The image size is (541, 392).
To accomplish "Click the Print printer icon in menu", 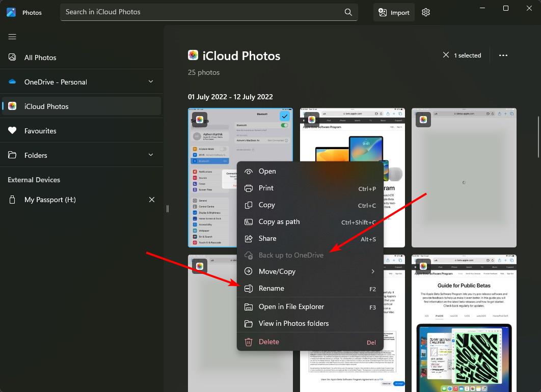I will [249, 188].
